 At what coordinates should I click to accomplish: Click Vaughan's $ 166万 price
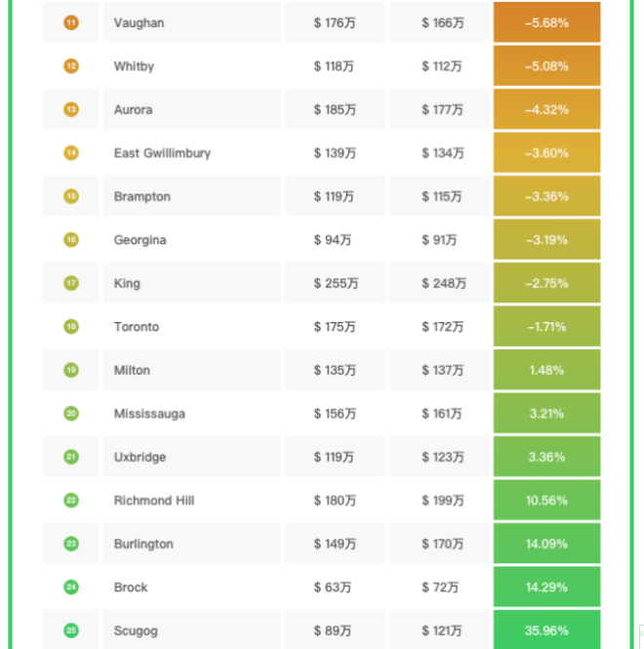(x=442, y=22)
